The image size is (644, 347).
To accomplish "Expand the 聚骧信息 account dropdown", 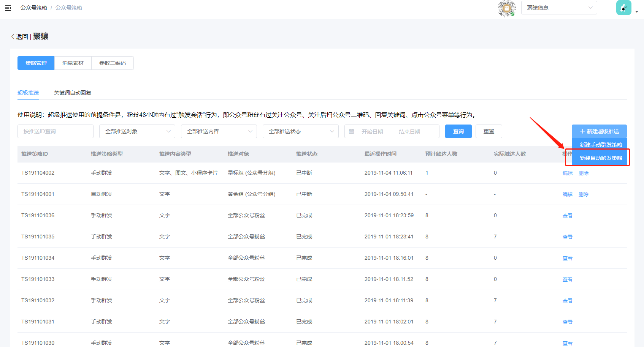I will click(558, 8).
